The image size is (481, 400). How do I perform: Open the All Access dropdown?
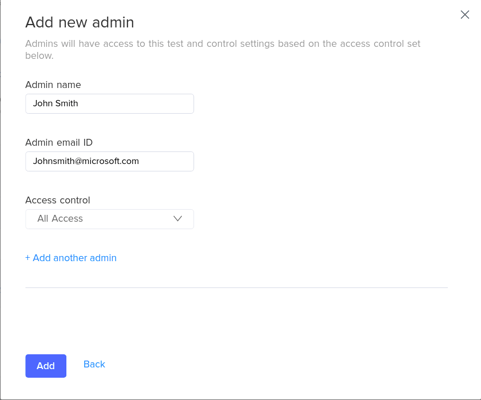point(110,219)
